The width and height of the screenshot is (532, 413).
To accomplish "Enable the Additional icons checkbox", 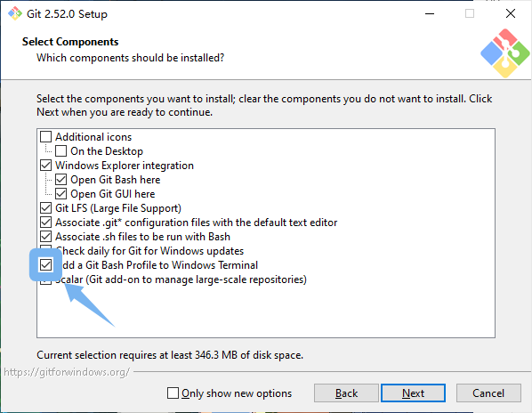I will point(45,137).
